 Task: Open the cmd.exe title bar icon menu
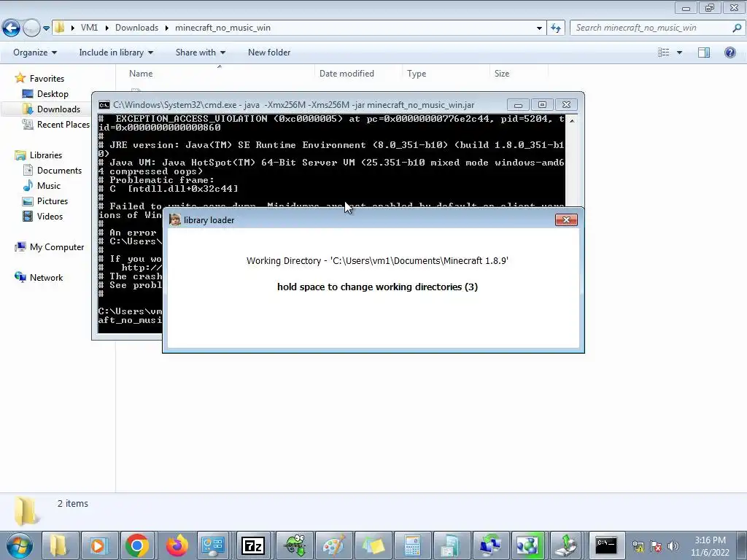coord(104,105)
